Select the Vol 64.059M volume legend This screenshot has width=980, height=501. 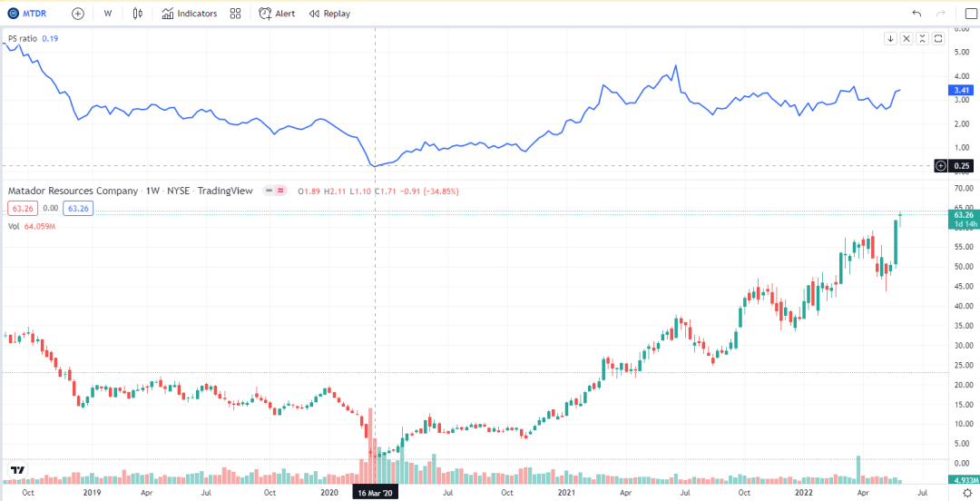tap(32, 226)
